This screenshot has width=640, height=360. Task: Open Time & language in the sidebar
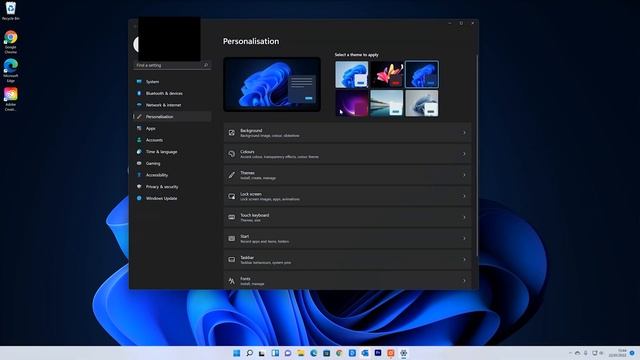[x=172, y=151]
